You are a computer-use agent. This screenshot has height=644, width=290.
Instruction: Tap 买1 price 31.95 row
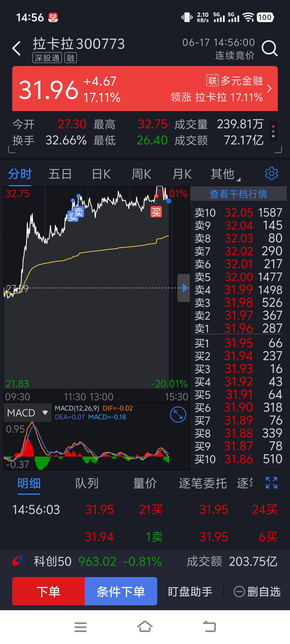[238, 343]
